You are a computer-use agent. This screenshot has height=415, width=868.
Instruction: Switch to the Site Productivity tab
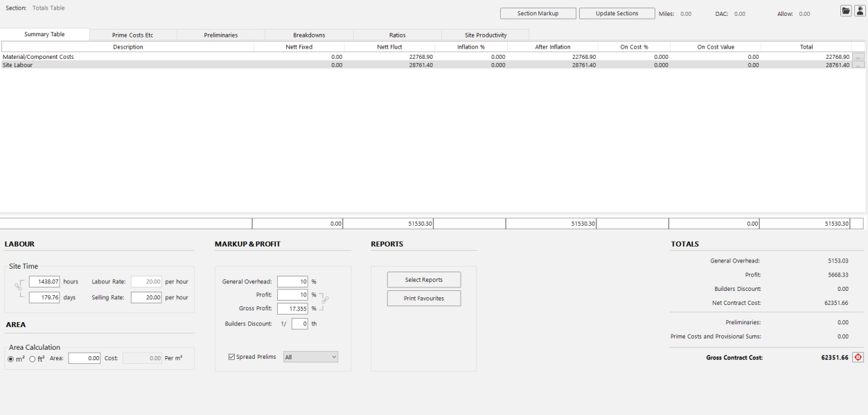[484, 35]
